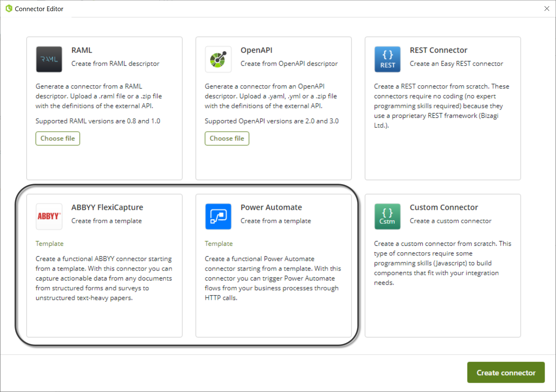Screen dimensions: 556x392
Task: Click the REST connector icon
Action: (387, 59)
